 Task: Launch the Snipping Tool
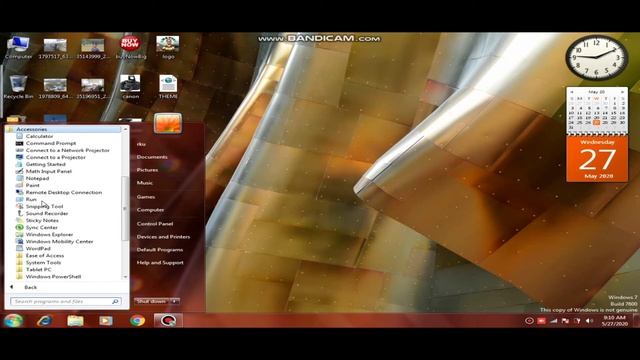44,207
